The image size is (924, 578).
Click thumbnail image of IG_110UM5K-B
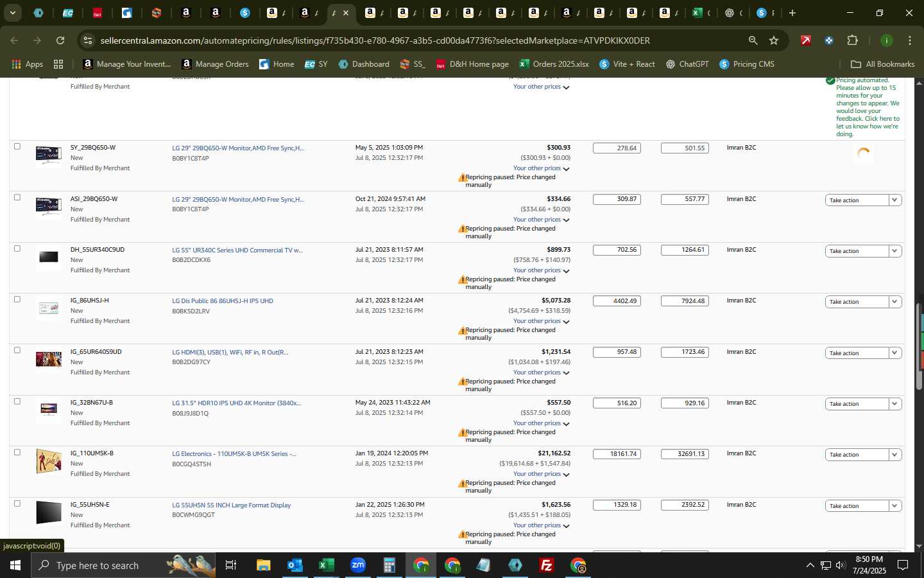[x=49, y=461]
